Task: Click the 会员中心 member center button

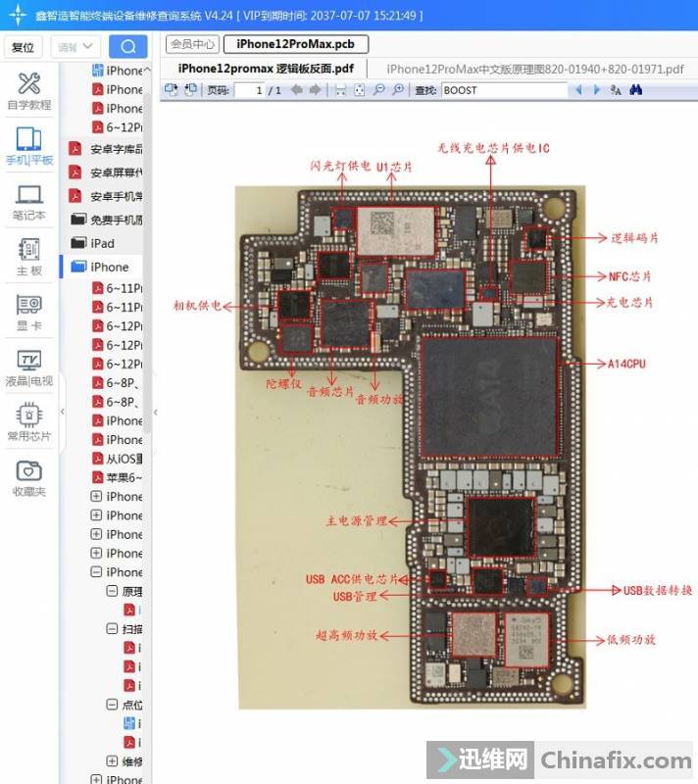Action: tap(192, 44)
